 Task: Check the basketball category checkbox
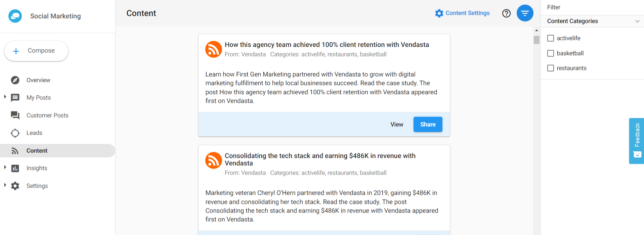(x=551, y=53)
